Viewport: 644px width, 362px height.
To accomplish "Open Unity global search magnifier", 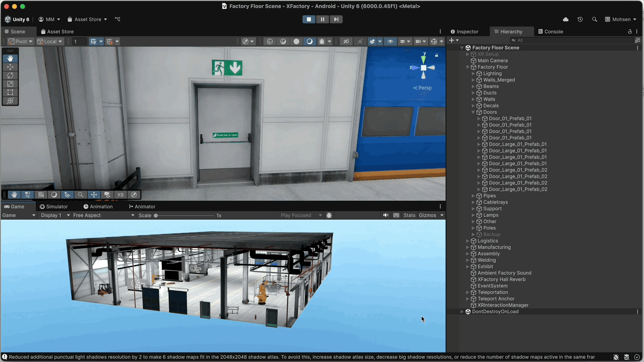I will coord(594,19).
